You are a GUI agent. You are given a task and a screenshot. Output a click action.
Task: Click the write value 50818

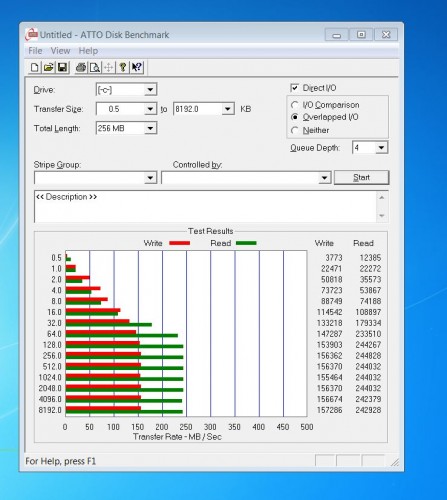point(332,279)
